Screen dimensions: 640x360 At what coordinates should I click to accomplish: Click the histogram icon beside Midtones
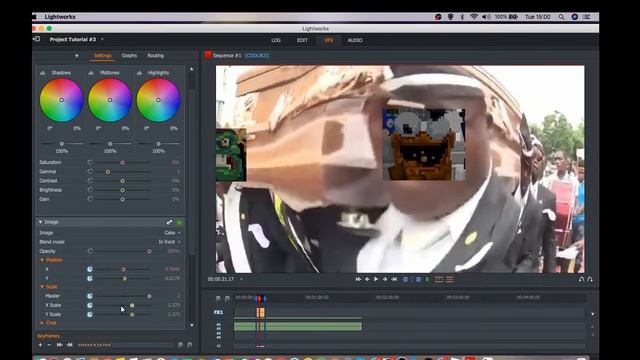click(91, 73)
